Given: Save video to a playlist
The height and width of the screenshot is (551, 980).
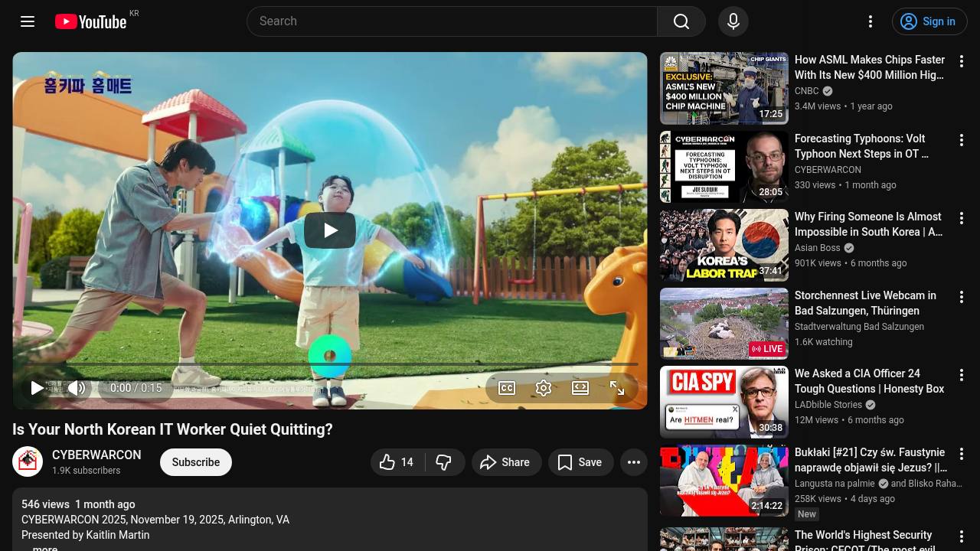Looking at the screenshot, I should click(580, 462).
